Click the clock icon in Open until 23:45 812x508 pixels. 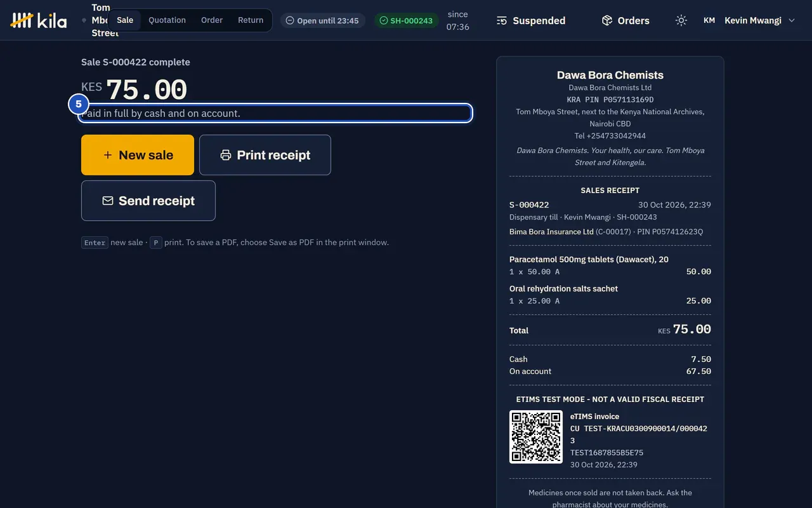290,20
